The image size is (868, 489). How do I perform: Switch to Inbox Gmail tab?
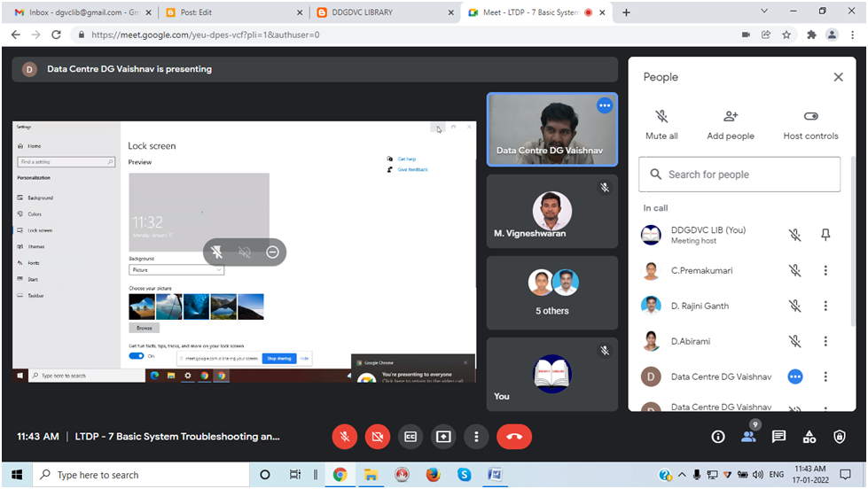click(83, 12)
